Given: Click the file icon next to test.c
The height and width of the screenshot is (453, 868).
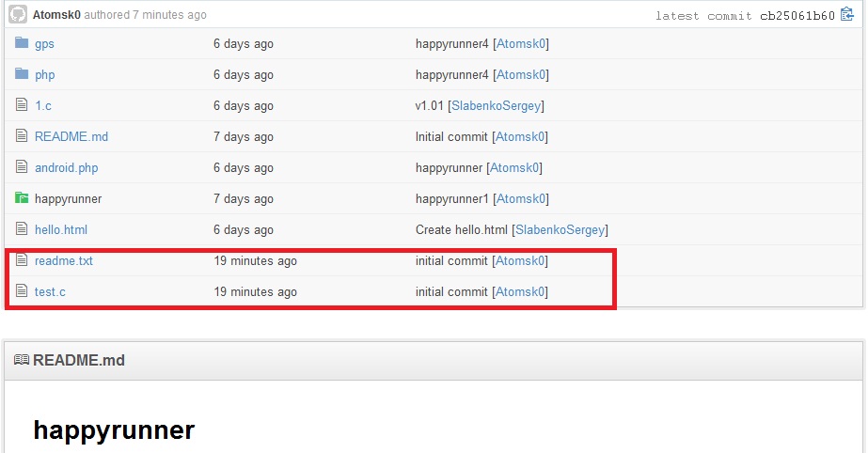Looking at the screenshot, I should [x=21, y=290].
